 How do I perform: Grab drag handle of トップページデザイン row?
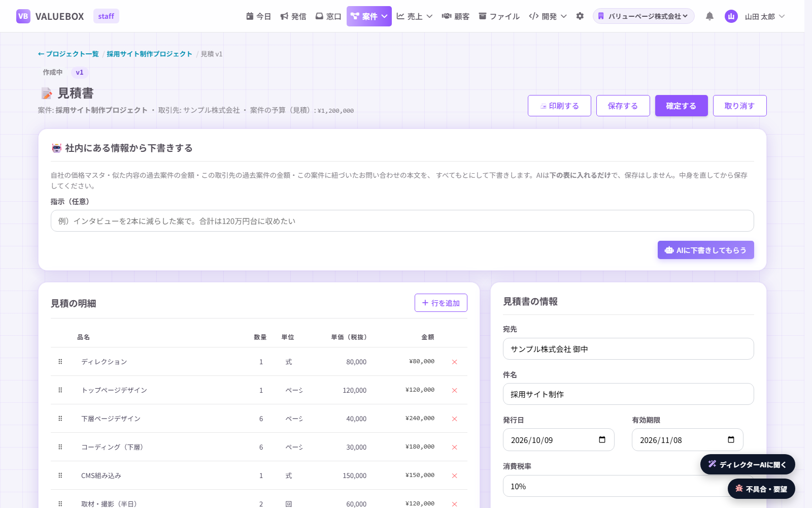60,390
